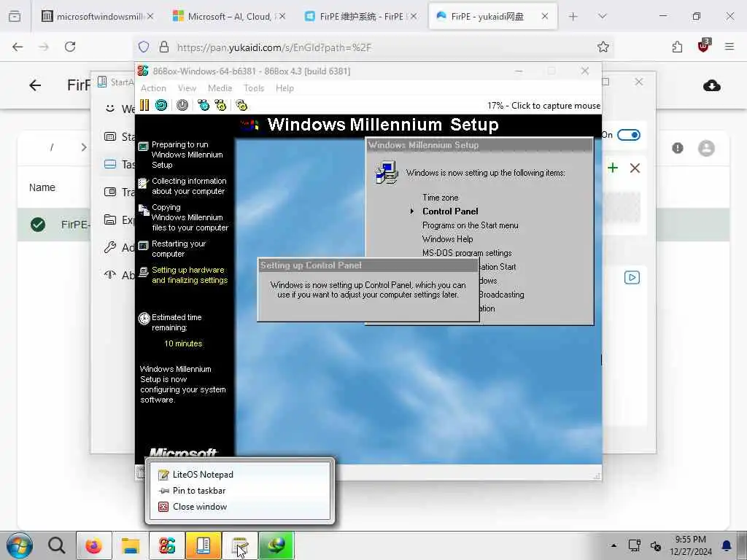
Task: Switch to 86Box taskbar button
Action: coord(167,545)
